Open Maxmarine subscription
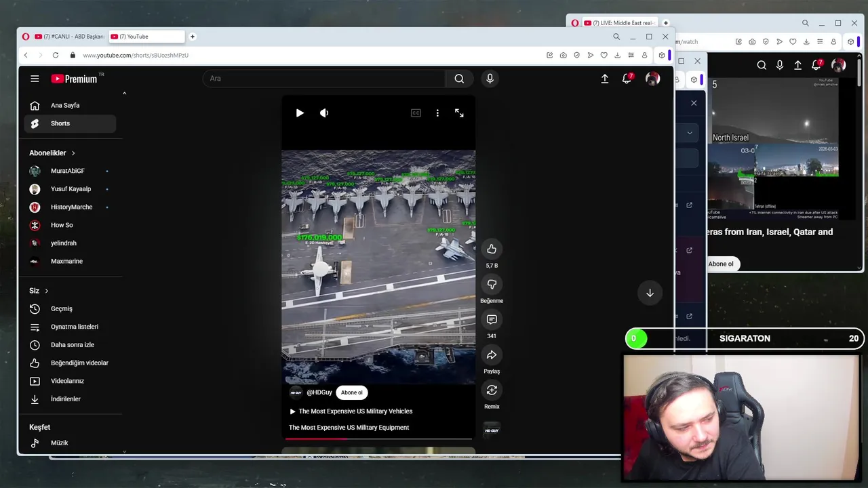Viewport: 868px width, 488px height. 71,261
